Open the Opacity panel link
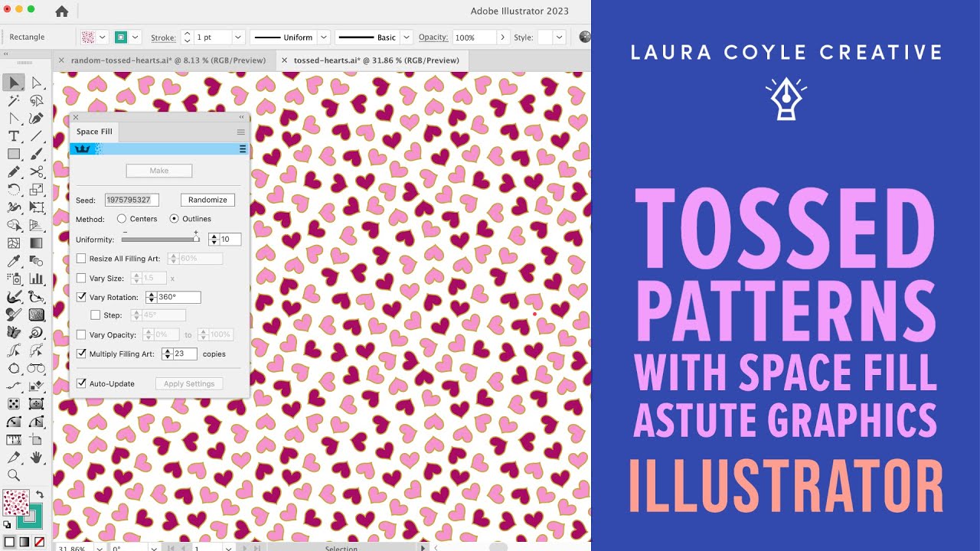The width and height of the screenshot is (980, 551). (433, 37)
